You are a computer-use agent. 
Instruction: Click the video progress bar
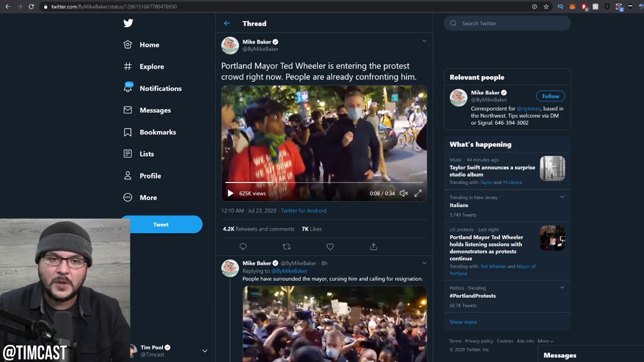point(324,183)
